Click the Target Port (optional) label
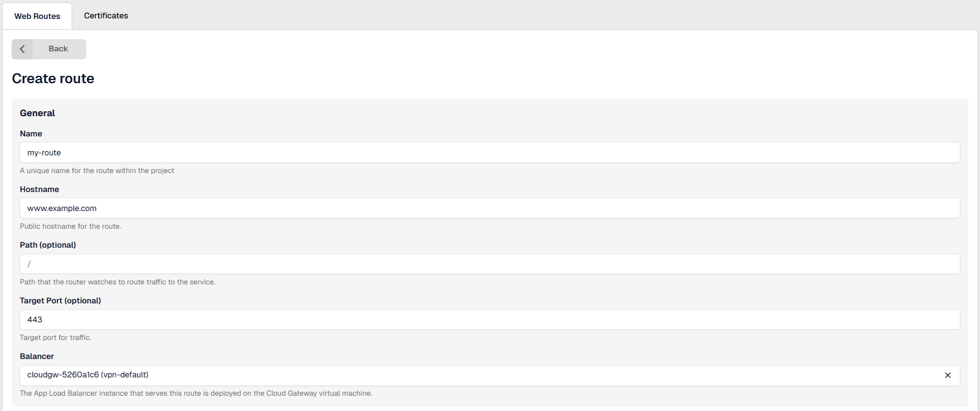 pos(60,301)
